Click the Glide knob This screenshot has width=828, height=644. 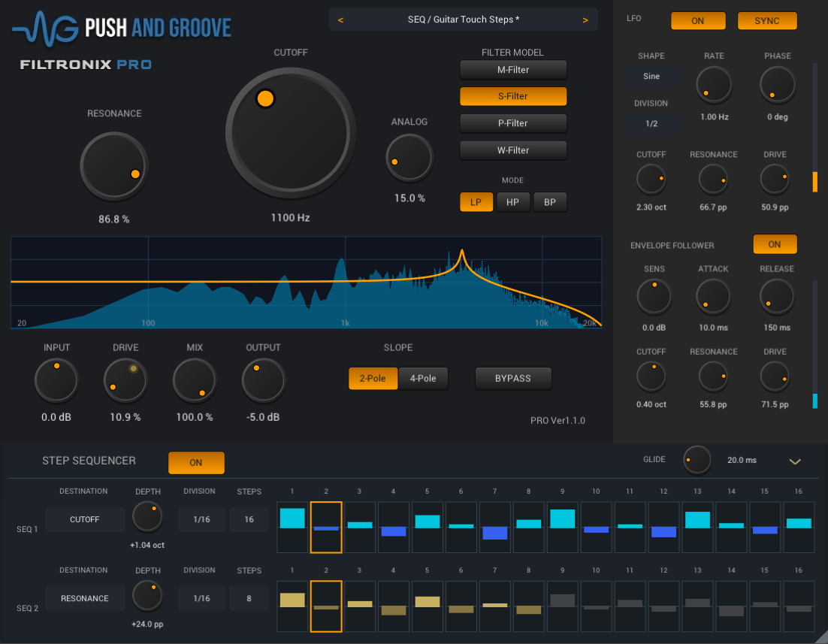coord(697,460)
